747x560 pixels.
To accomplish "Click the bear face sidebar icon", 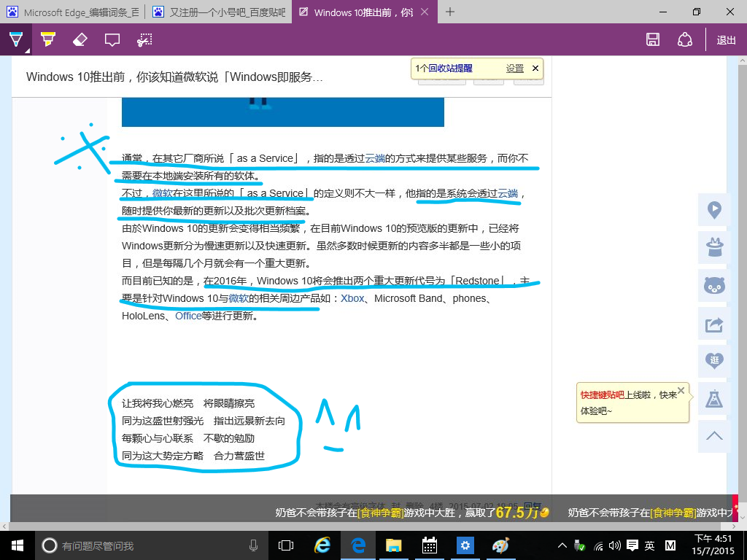I will [714, 286].
